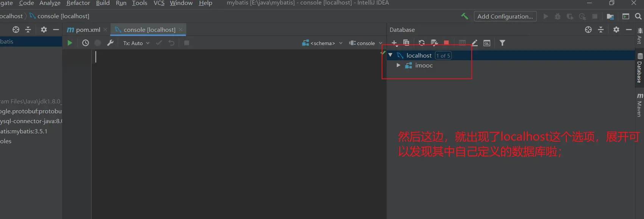This screenshot has width=644, height=219.
Task: Click the Debug bug icon
Action: 558,16
